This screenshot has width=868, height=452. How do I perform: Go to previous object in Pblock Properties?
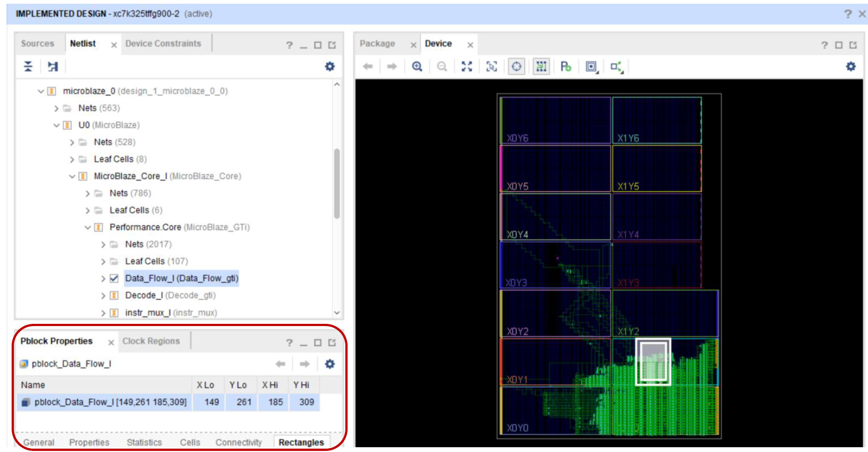coord(280,364)
